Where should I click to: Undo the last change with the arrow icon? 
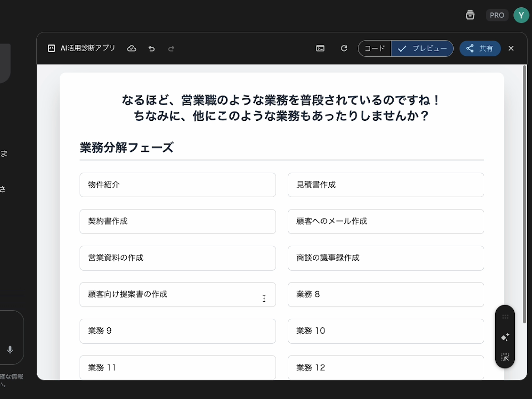pyautogui.click(x=152, y=49)
